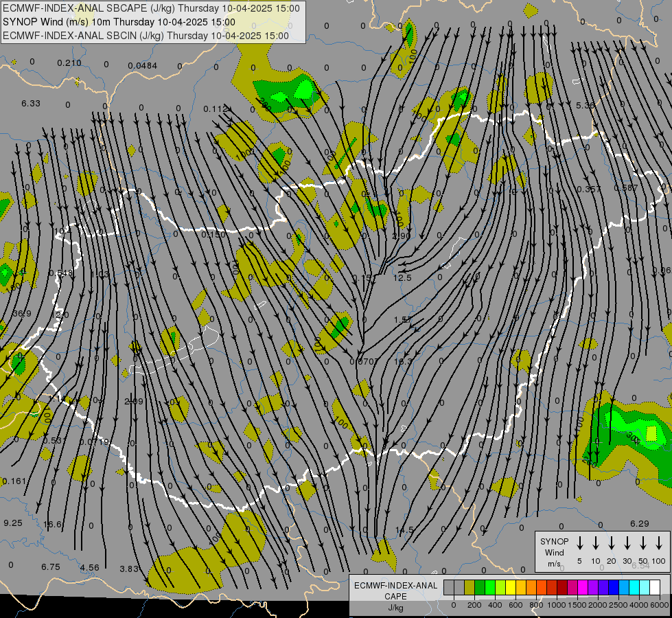672x618 pixels.
Task: Click the map value '0.161'
Action: [x=14, y=481]
